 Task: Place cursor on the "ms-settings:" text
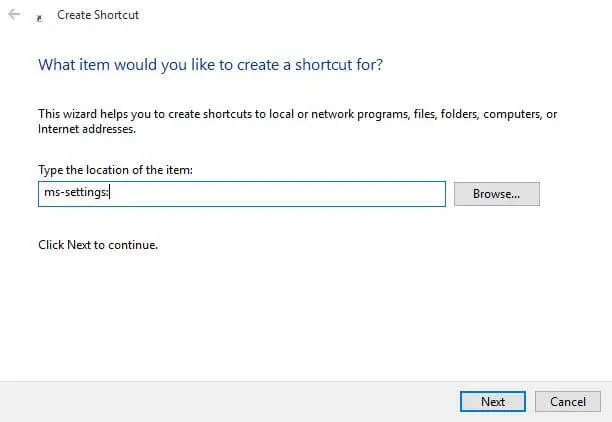[76, 192]
